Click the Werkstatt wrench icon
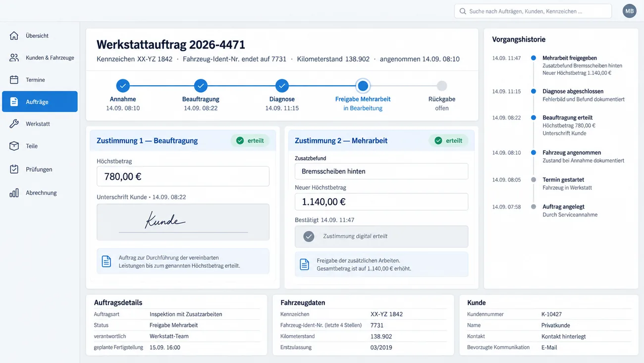The width and height of the screenshot is (644, 363). click(x=14, y=124)
